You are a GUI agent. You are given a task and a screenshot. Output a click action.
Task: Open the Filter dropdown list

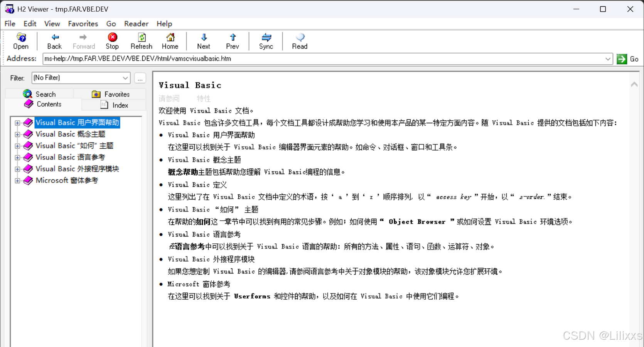click(x=125, y=78)
